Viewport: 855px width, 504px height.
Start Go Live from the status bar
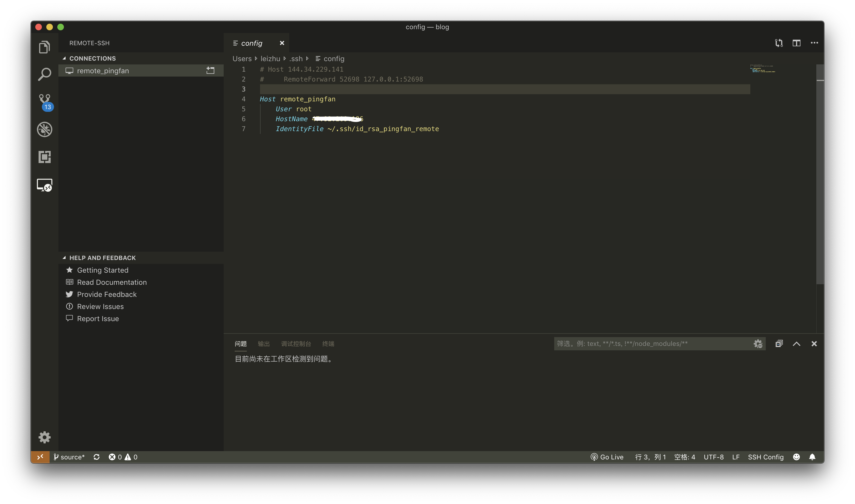(x=607, y=457)
